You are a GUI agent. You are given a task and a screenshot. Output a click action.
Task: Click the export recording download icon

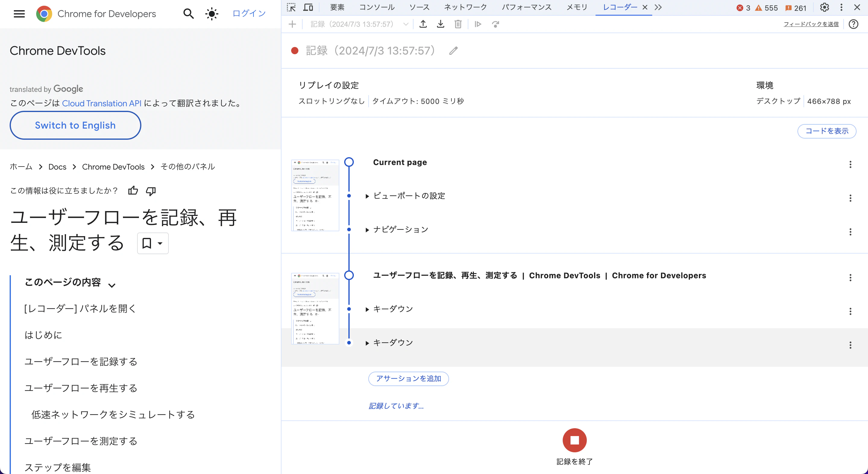click(440, 24)
